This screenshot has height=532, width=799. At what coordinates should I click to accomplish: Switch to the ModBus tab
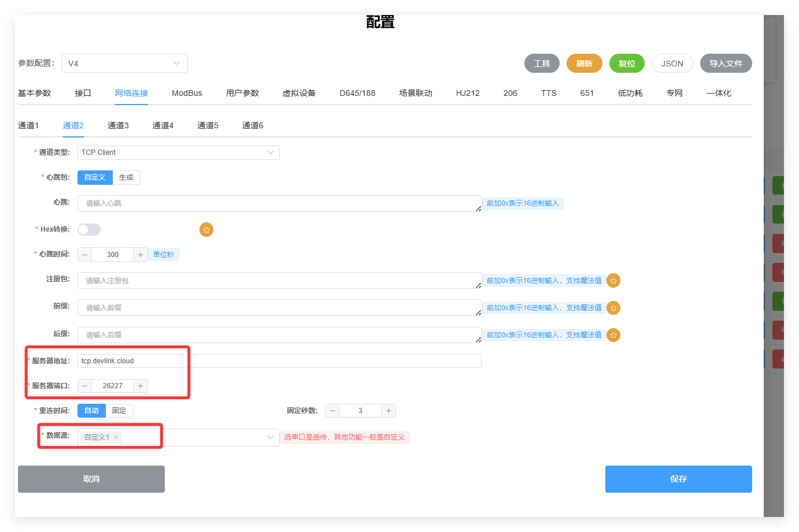click(187, 93)
